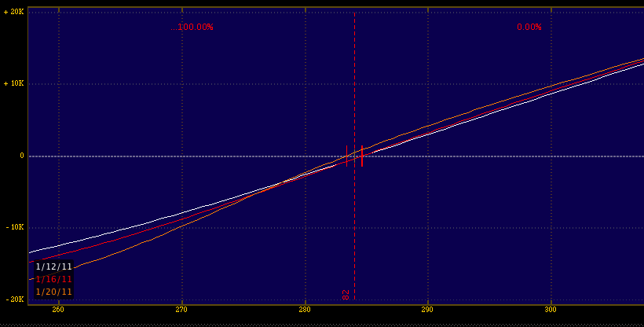Click the 100.00% probability label

click(193, 27)
